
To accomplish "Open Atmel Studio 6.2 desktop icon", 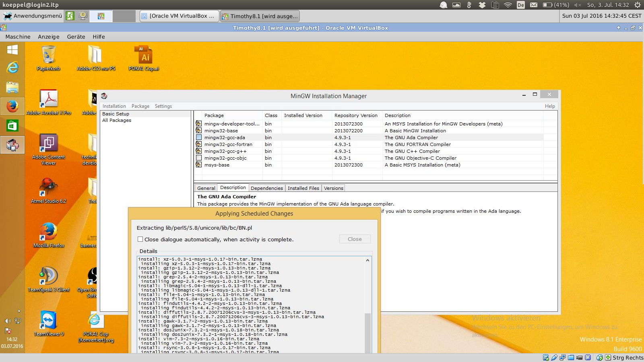I will click(49, 191).
